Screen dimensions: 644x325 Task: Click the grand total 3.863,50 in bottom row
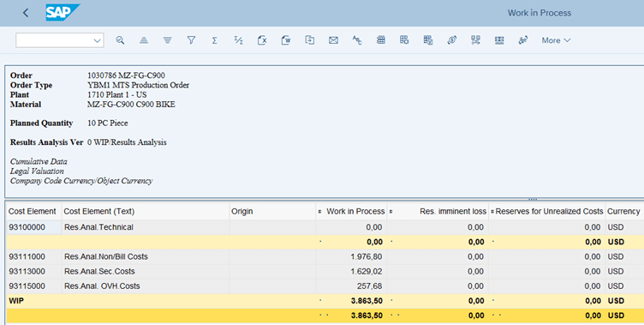click(x=367, y=316)
